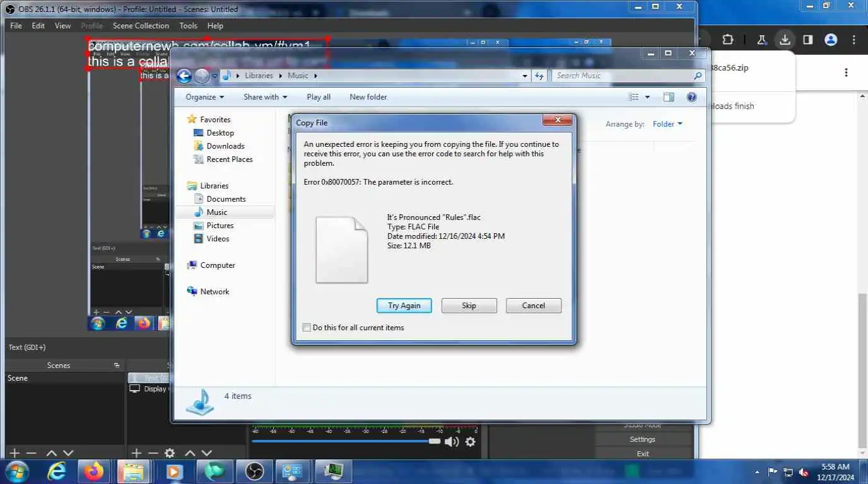This screenshot has width=868, height=484.
Task: Remove source with the Sources minus icon
Action: (x=153, y=453)
